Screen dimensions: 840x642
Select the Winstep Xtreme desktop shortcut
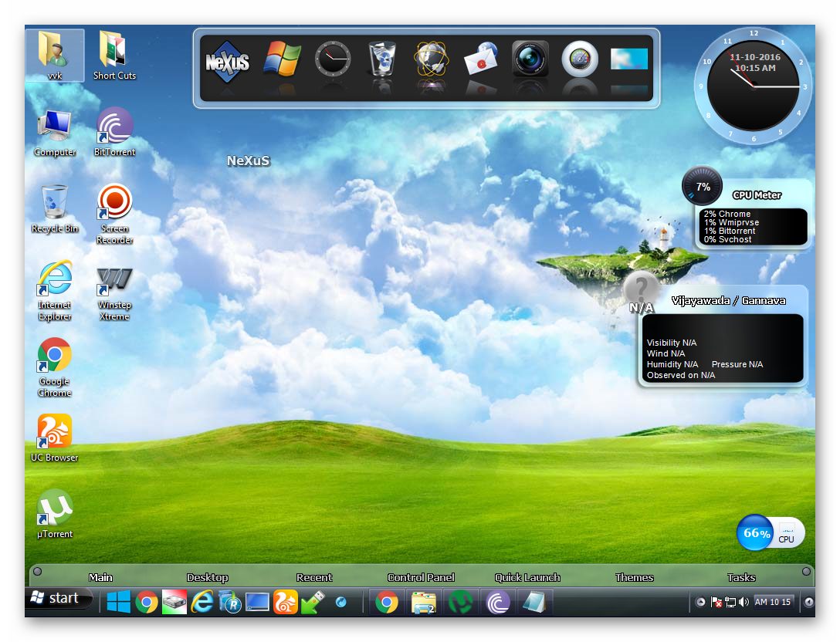tap(114, 293)
